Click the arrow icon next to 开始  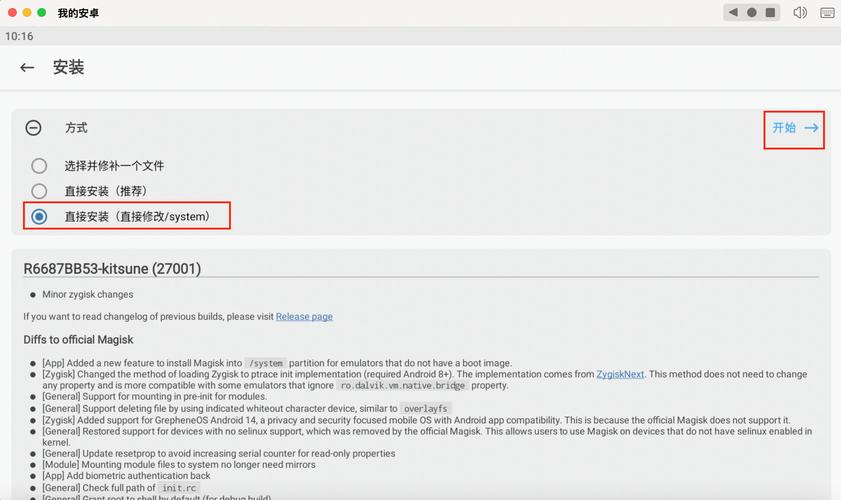click(811, 128)
